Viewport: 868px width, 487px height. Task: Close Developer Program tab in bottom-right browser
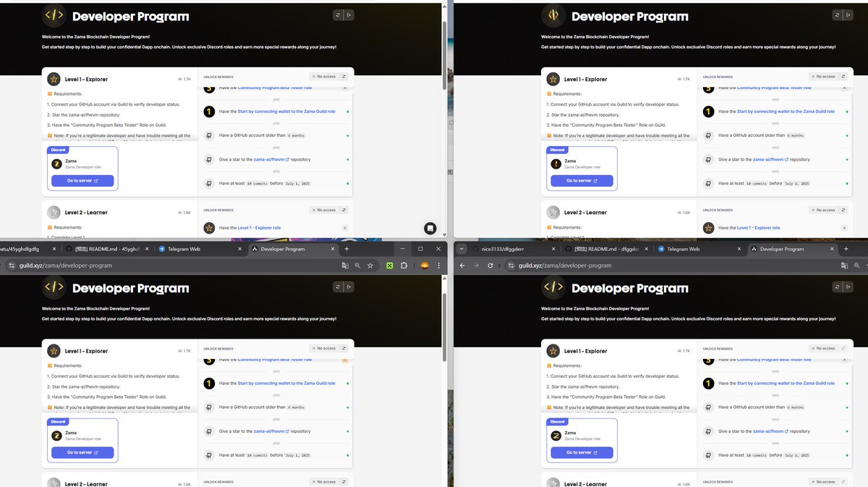coord(833,248)
